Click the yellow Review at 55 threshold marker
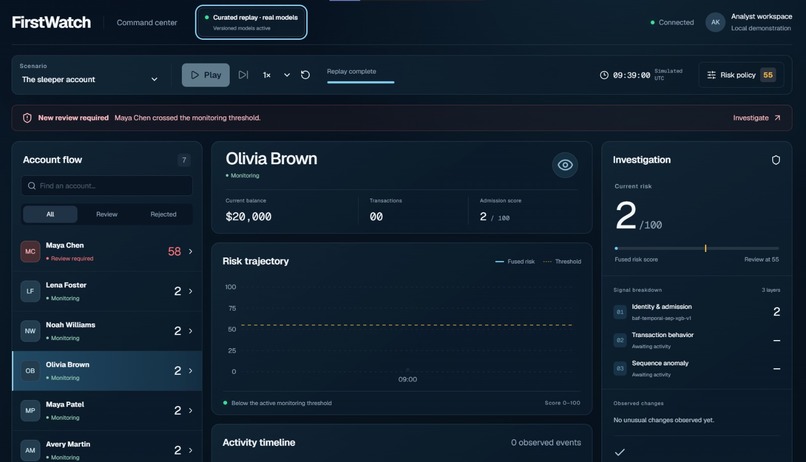Image resolution: width=806 pixels, height=462 pixels. click(705, 248)
